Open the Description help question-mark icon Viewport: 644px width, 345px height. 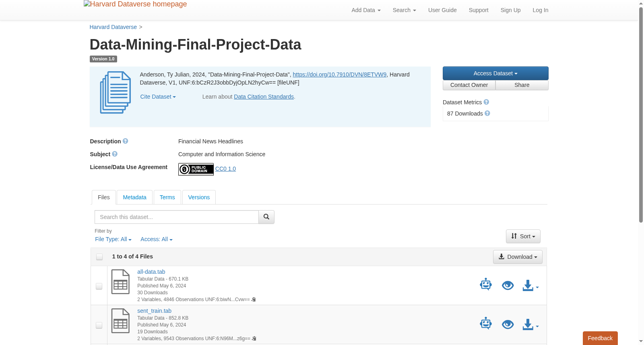pyautogui.click(x=125, y=141)
